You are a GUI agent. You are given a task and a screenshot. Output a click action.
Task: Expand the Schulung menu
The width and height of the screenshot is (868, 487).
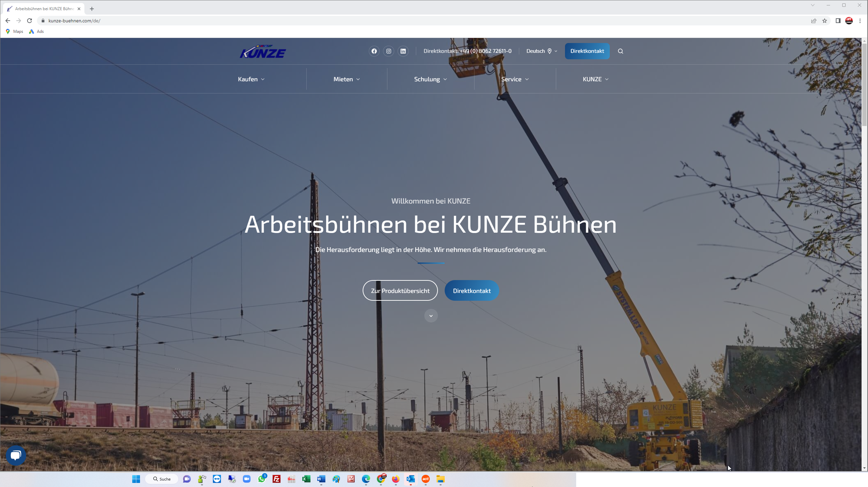(x=430, y=79)
